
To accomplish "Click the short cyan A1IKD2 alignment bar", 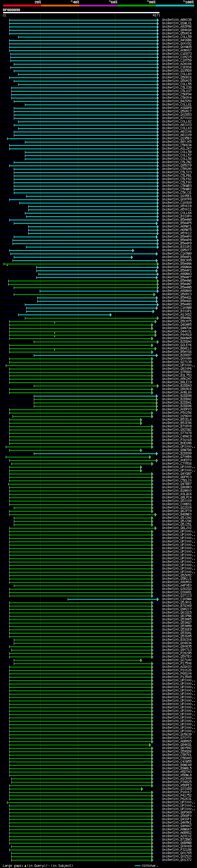I will click(65, 315).
